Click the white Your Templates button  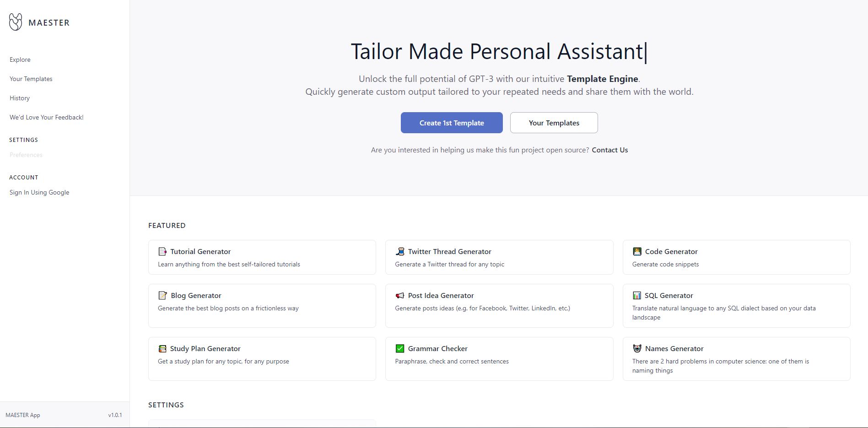[554, 123]
